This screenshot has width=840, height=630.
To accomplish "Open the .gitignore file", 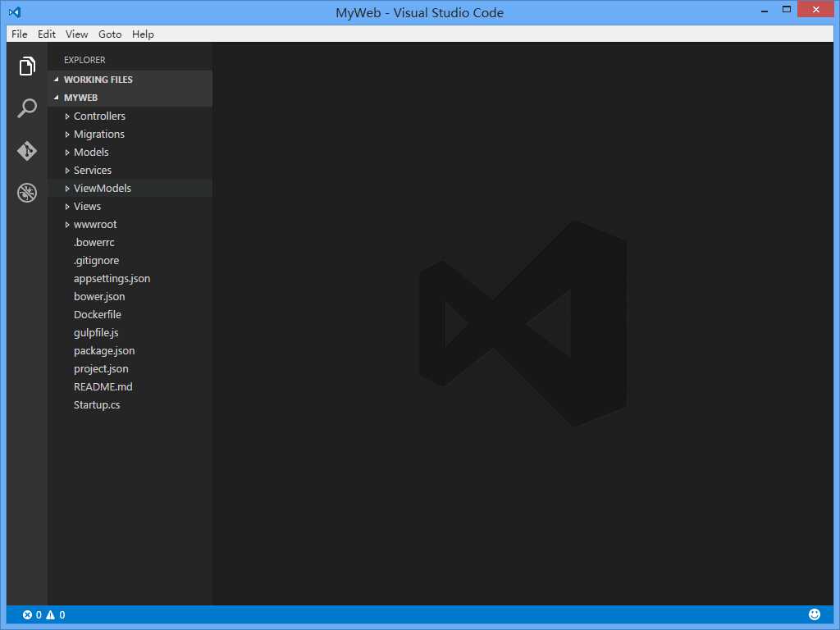I will point(97,260).
